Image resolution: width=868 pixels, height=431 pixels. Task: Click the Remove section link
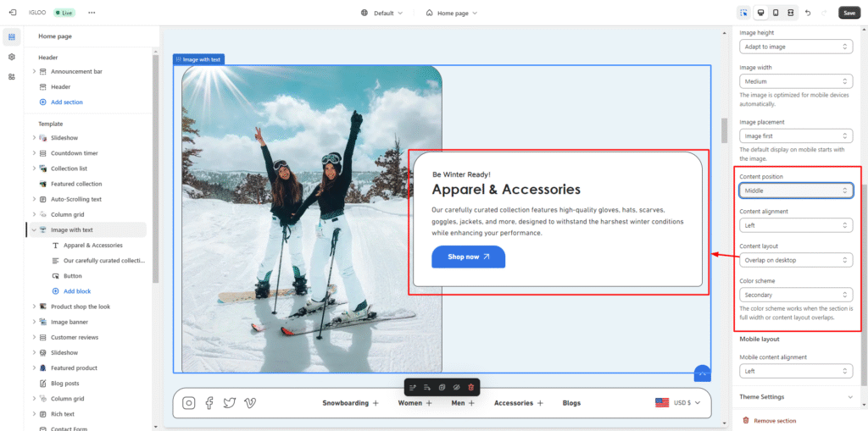click(x=775, y=420)
